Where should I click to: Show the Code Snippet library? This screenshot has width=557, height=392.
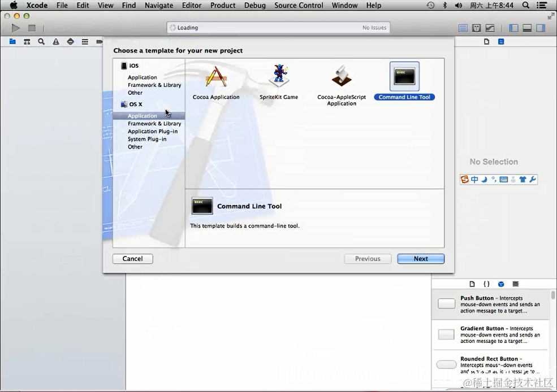pos(487,284)
